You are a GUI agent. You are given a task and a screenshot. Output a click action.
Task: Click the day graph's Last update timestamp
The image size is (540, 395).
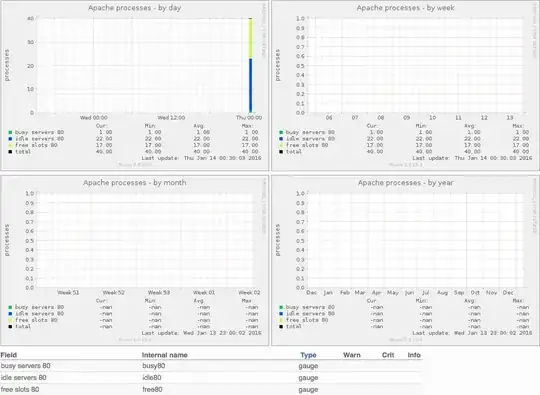pos(201,158)
